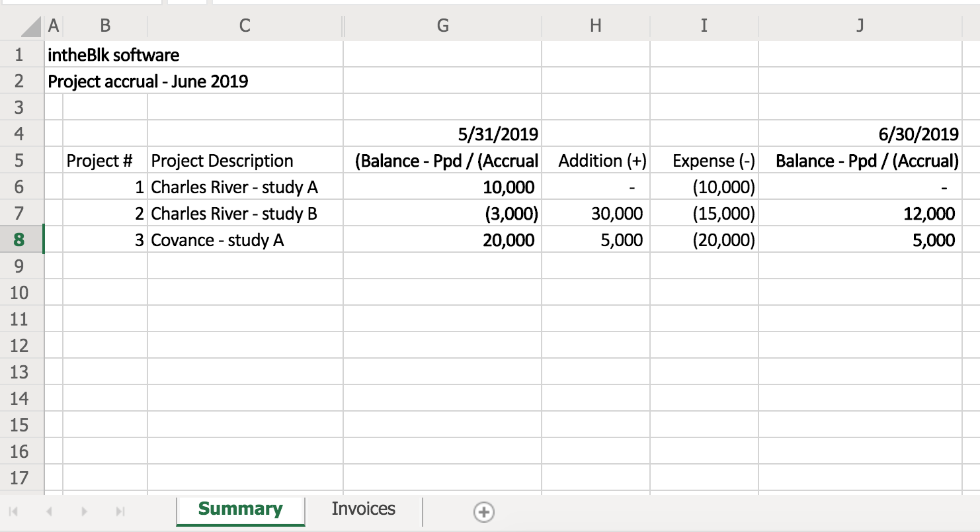Image resolution: width=980 pixels, height=532 pixels.
Task: Go to previous sheet navigation arrow
Action: coord(49,511)
